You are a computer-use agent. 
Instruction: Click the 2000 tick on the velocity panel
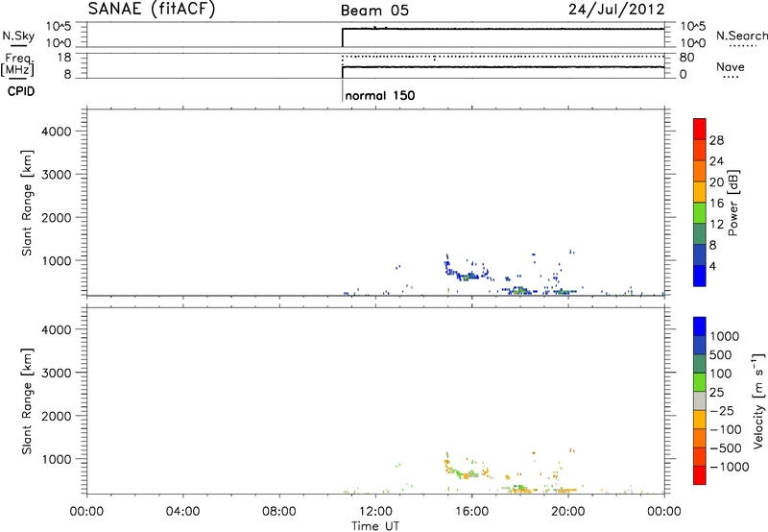coord(56,416)
